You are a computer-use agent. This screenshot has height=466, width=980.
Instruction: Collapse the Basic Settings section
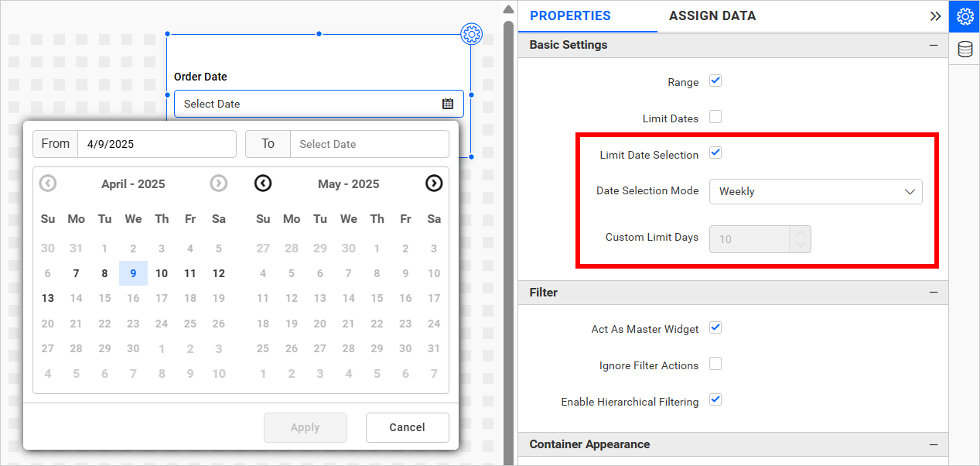click(x=933, y=45)
